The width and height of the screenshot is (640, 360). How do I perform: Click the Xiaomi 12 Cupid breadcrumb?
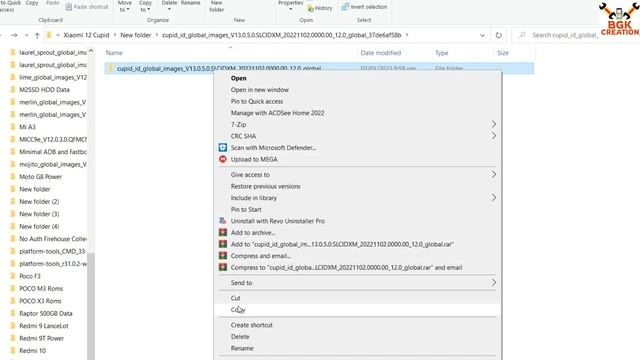(x=86, y=35)
